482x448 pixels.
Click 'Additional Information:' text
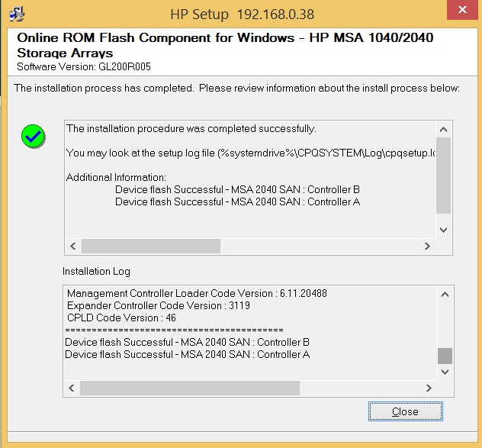point(116,178)
